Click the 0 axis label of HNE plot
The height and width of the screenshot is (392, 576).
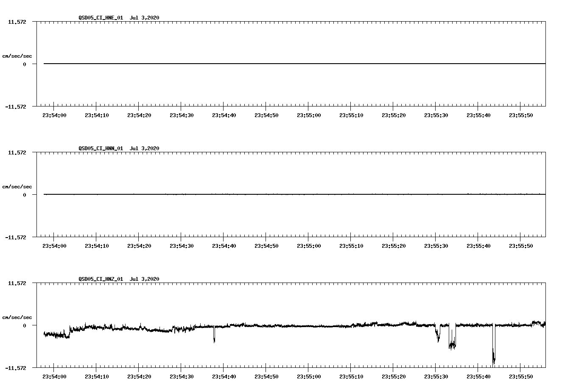25,64
